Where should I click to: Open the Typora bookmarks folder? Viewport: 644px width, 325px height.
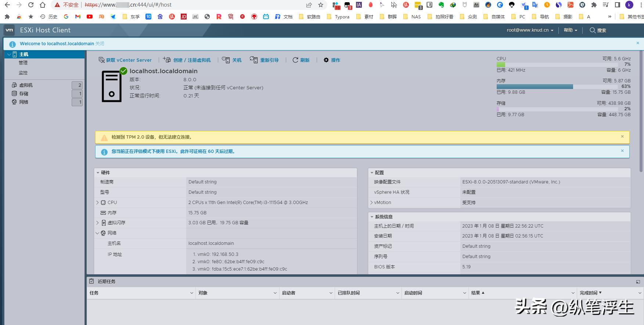pyautogui.click(x=338, y=17)
